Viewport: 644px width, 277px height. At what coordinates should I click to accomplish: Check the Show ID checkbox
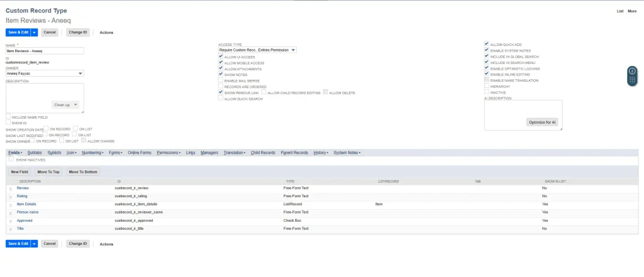point(8,122)
